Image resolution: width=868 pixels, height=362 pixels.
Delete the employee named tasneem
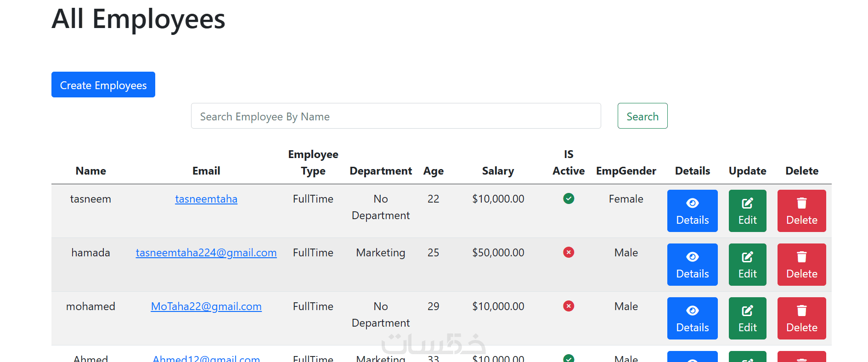(x=801, y=211)
